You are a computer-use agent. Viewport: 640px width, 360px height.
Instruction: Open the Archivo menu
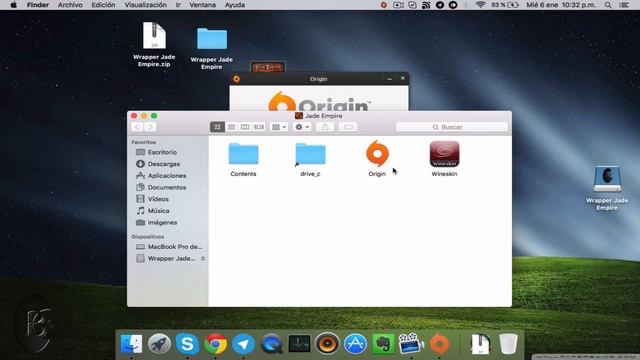(x=70, y=5)
